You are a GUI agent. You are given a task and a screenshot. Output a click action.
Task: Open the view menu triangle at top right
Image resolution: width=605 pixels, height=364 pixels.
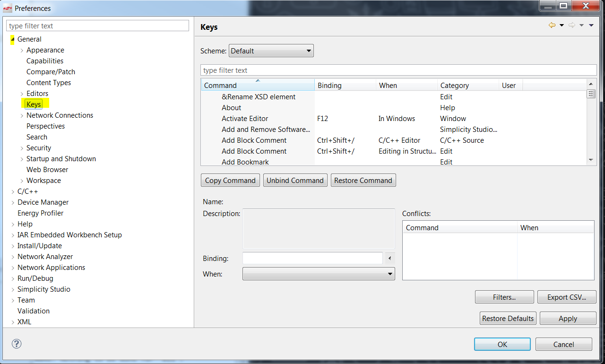(x=592, y=26)
